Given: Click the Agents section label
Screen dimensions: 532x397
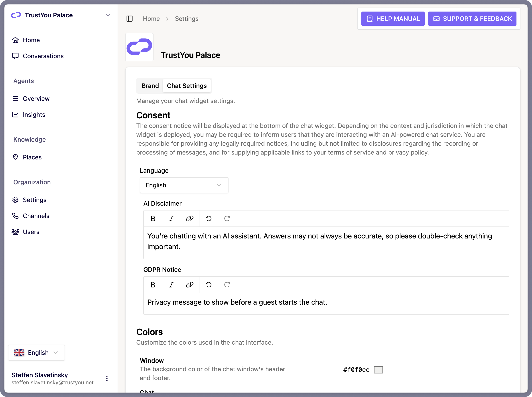Looking at the screenshot, I should click(x=24, y=81).
